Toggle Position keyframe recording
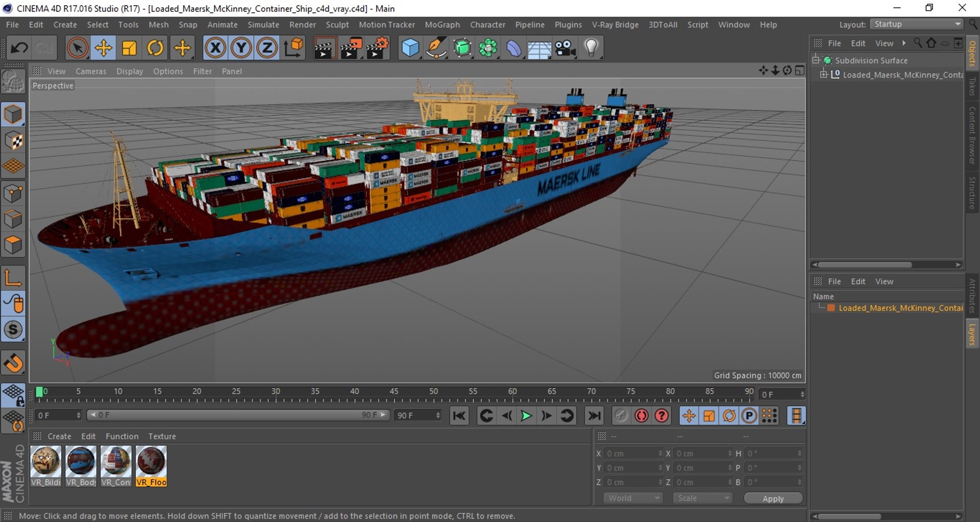Image resolution: width=980 pixels, height=522 pixels. click(689, 416)
